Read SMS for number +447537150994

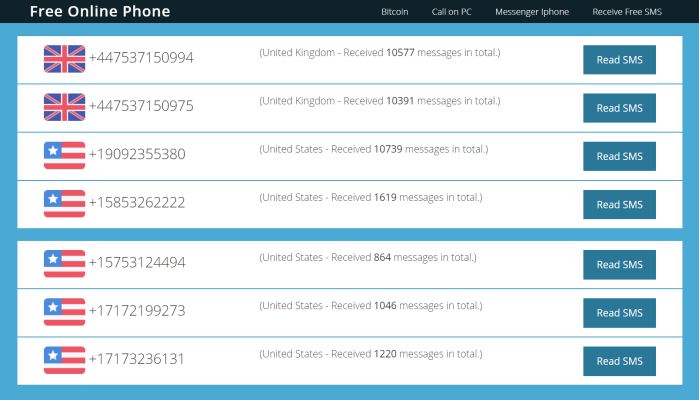[x=619, y=60]
